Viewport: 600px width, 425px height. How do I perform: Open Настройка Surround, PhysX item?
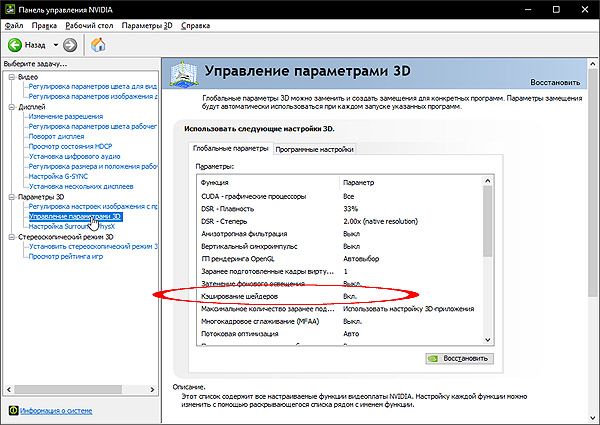pos(72,226)
